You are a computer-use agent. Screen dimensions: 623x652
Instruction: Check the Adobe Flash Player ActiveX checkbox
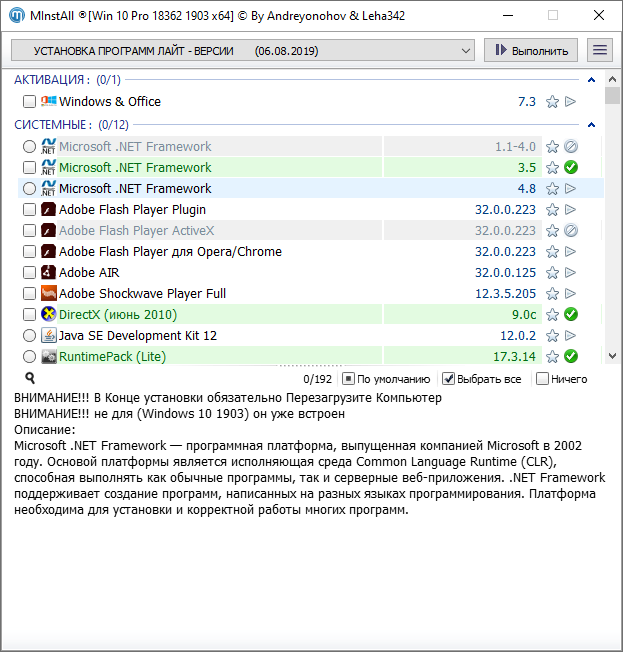[x=29, y=230]
